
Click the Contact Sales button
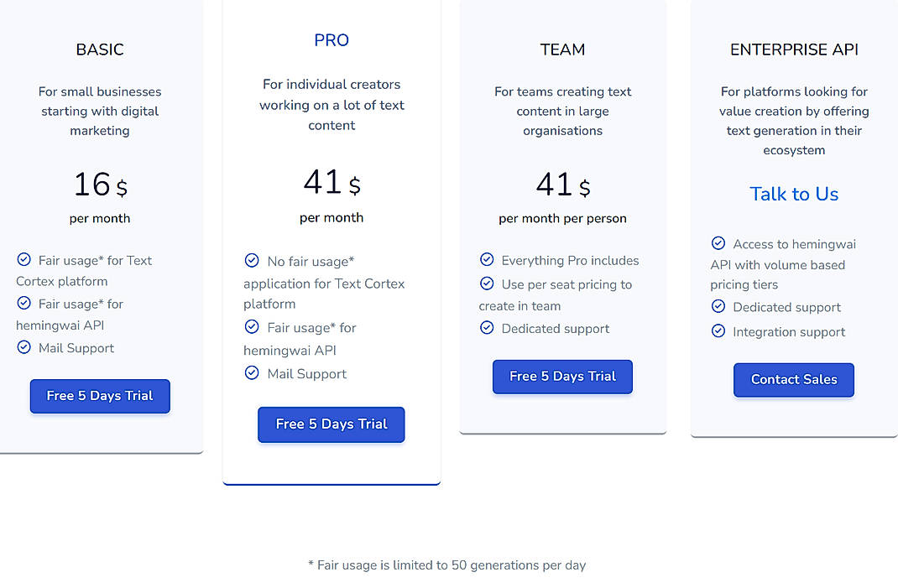click(793, 380)
